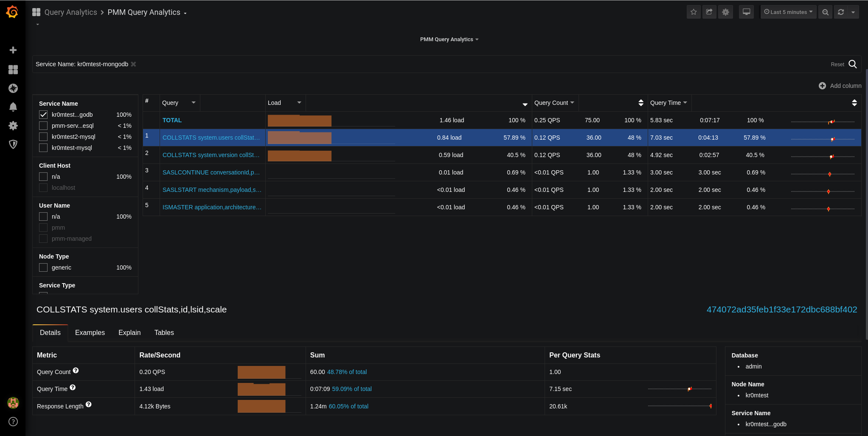868x436 pixels.
Task: Switch to the Explain tab
Action: [x=129, y=332]
